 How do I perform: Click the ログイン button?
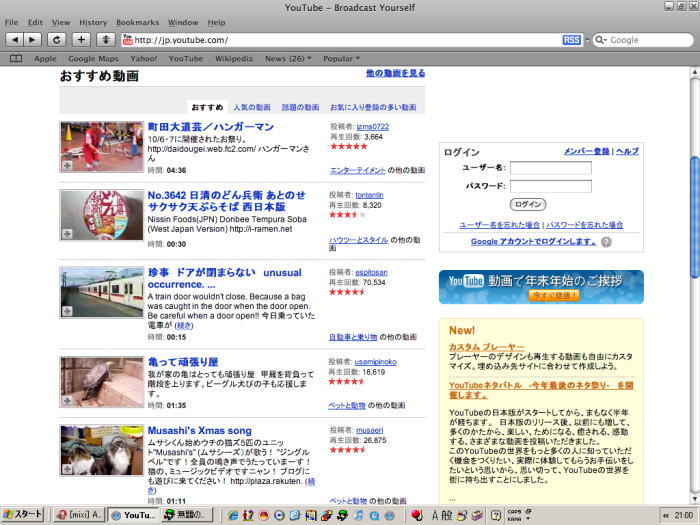tap(528, 204)
